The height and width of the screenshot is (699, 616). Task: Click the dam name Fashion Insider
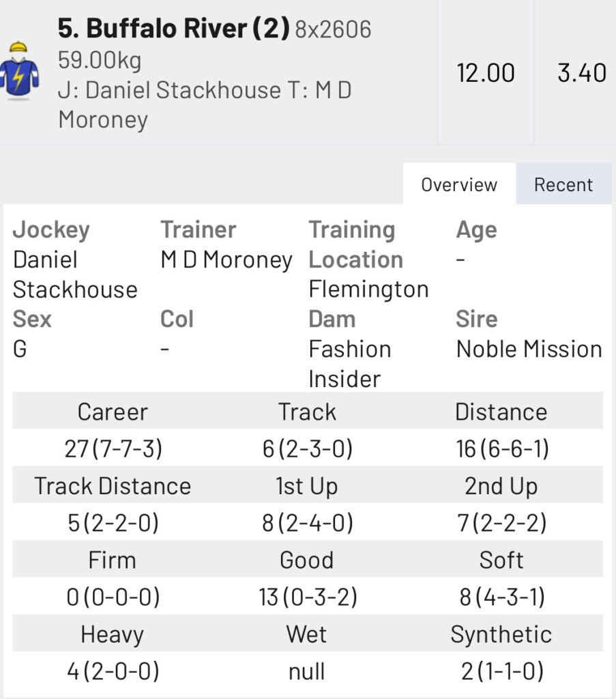point(349,364)
